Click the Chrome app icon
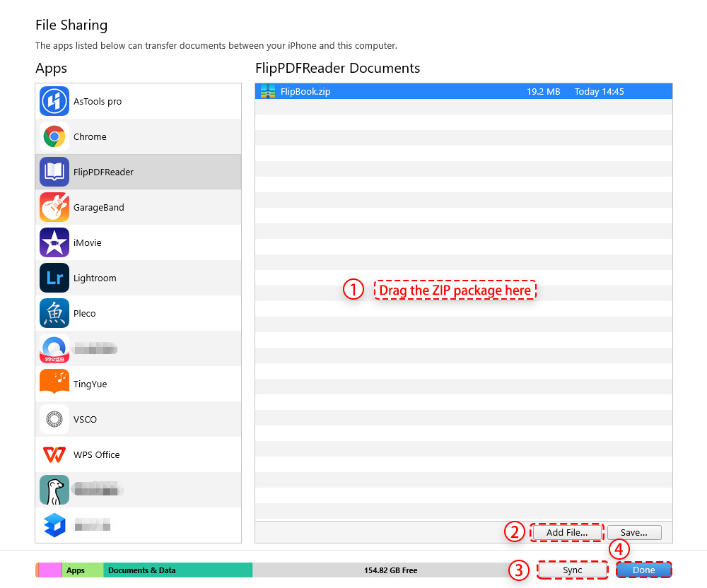 [x=54, y=136]
